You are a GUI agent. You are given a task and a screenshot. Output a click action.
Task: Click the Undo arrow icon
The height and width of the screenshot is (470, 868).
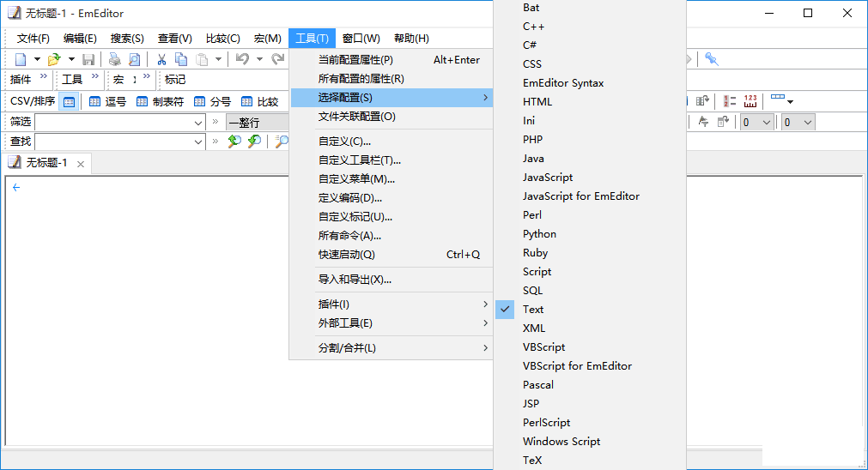pyautogui.click(x=242, y=59)
